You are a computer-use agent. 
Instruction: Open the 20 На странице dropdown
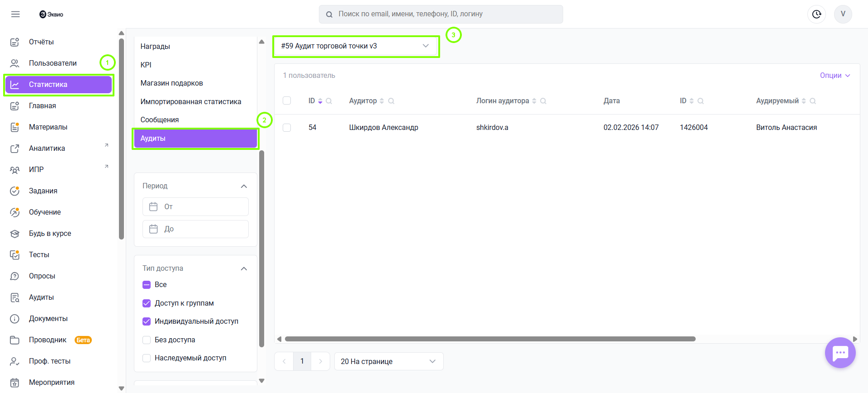click(388, 361)
